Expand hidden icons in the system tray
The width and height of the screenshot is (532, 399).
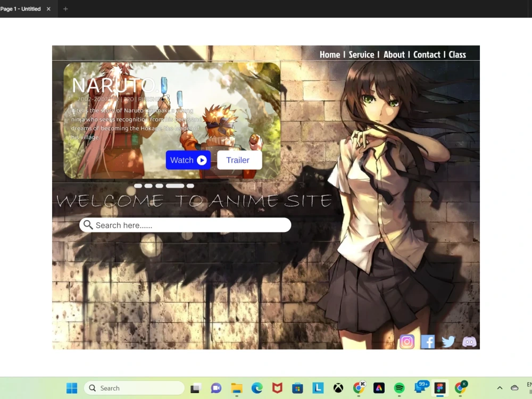(499, 388)
